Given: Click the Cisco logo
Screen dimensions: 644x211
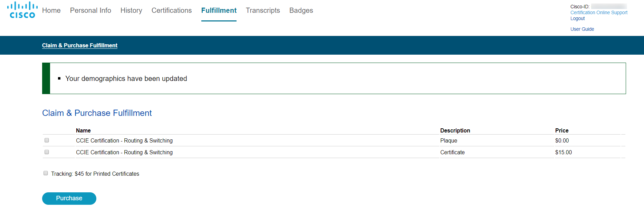Looking at the screenshot, I should click(22, 10).
